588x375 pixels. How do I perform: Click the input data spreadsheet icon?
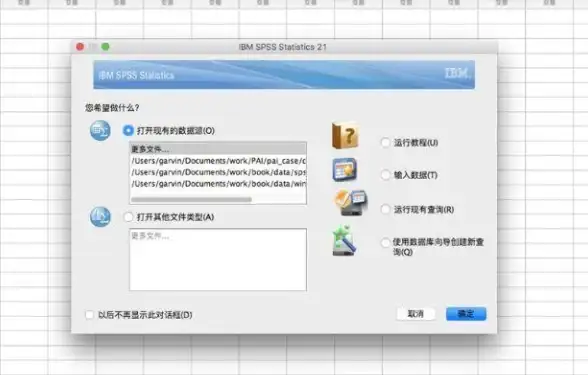345,170
